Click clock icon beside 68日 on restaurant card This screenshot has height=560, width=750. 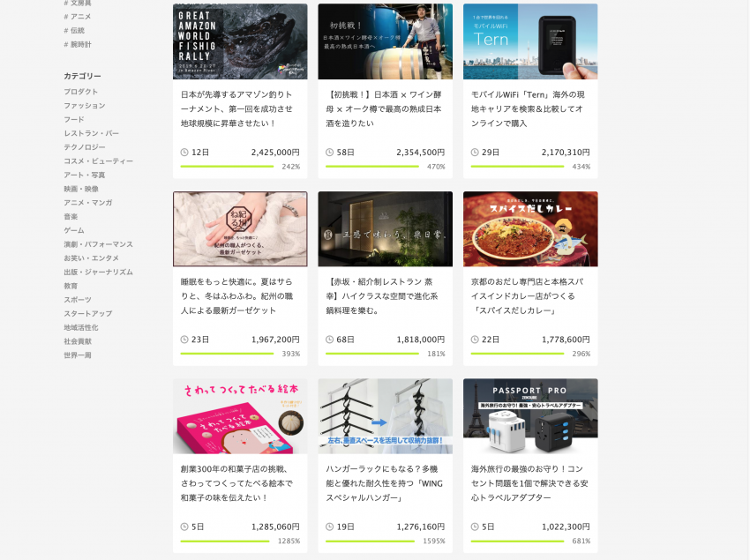(330, 340)
